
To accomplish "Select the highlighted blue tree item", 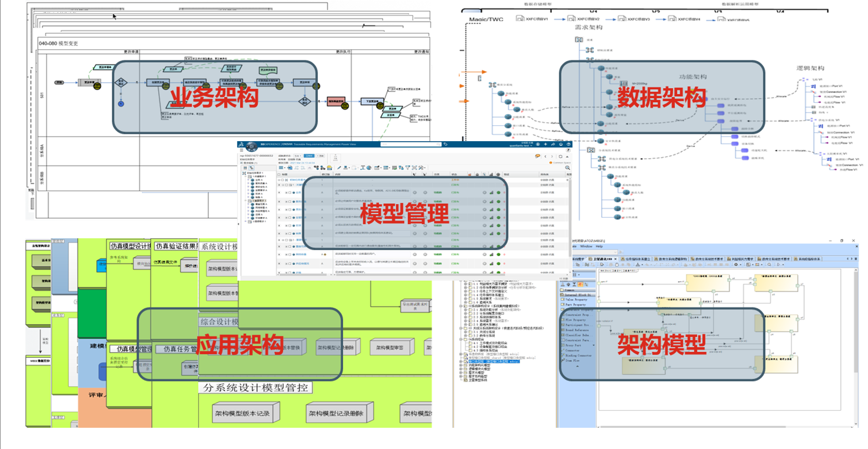I will click(x=493, y=361).
